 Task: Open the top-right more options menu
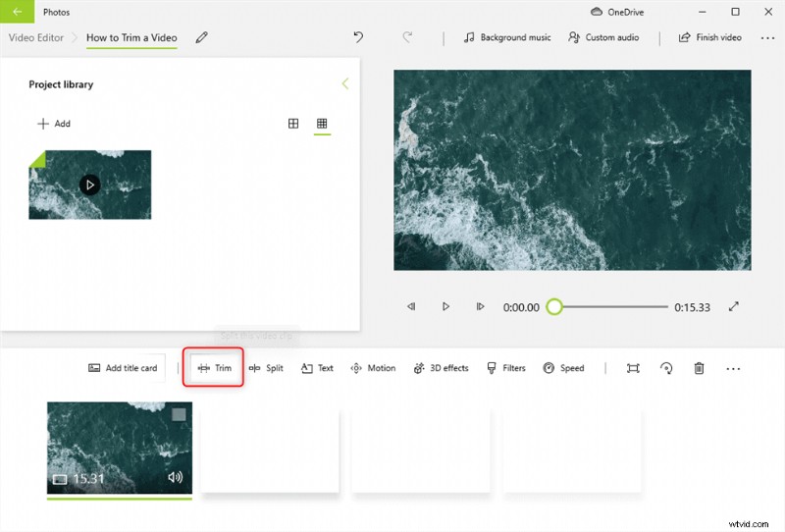click(x=767, y=38)
